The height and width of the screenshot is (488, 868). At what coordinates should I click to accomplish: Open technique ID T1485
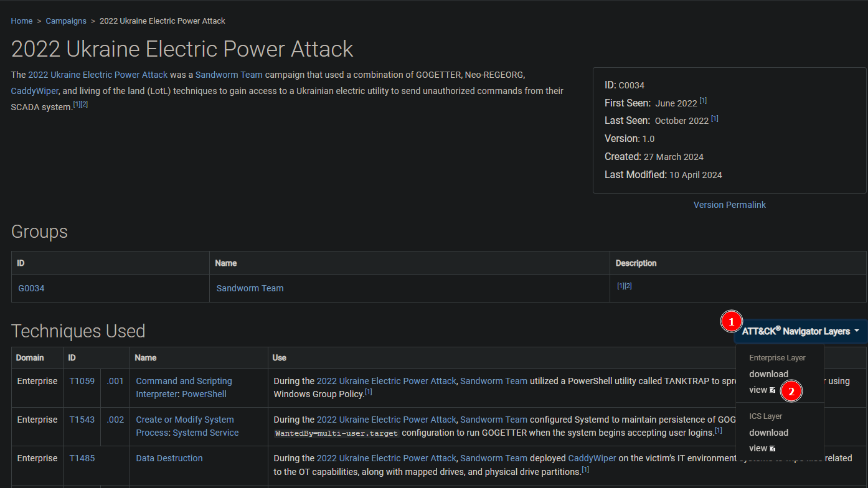point(82,458)
